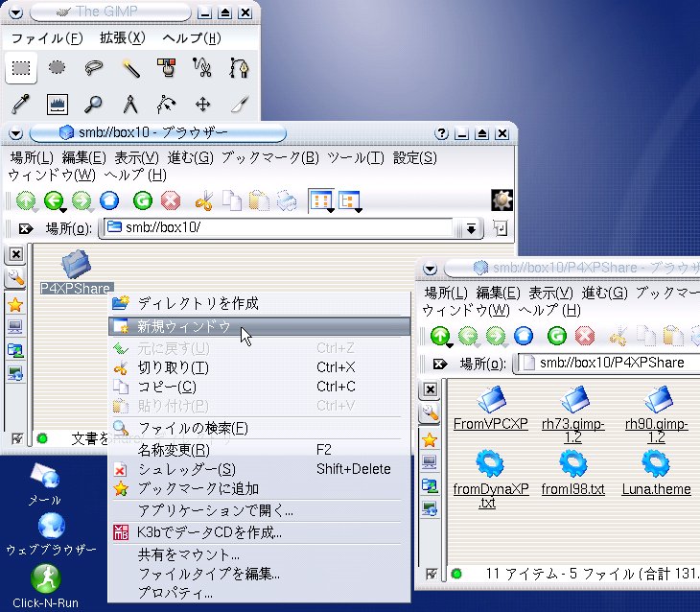The width and height of the screenshot is (700, 612).
Task: Go Back in the smb://box10 browser toolbar
Action: click(54, 200)
